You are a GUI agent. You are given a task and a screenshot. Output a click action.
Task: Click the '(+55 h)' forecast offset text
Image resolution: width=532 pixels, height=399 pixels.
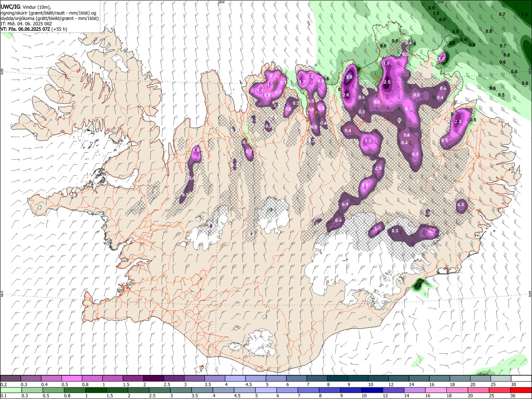click(x=59, y=29)
